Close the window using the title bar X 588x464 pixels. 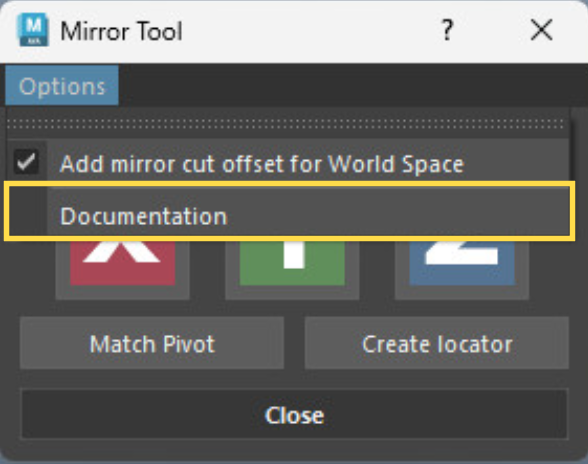tap(542, 30)
